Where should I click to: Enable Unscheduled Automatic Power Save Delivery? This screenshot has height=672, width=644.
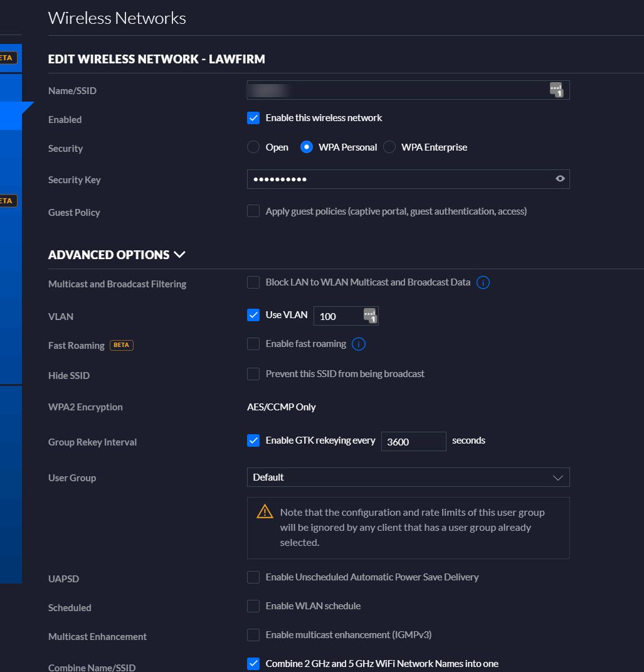pyautogui.click(x=253, y=577)
